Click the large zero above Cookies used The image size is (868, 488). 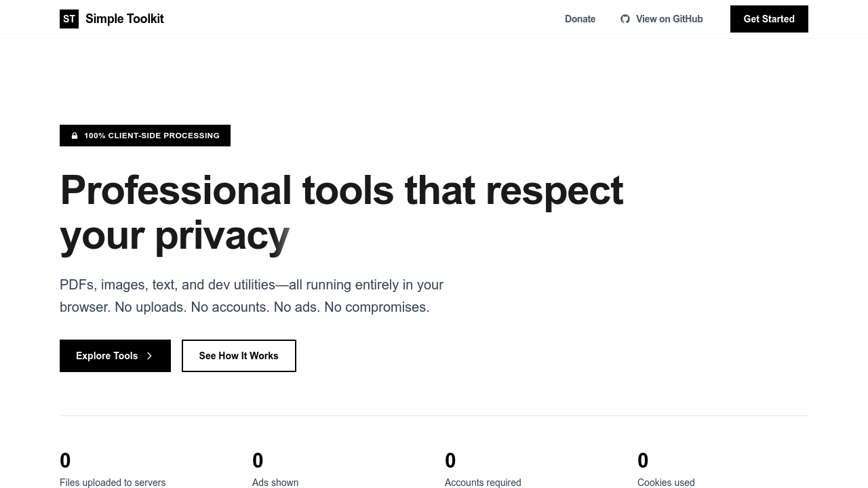pyautogui.click(x=643, y=461)
